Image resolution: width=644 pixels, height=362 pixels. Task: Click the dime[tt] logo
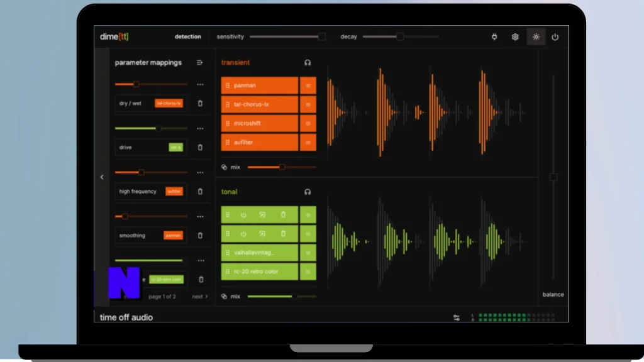pos(114,36)
